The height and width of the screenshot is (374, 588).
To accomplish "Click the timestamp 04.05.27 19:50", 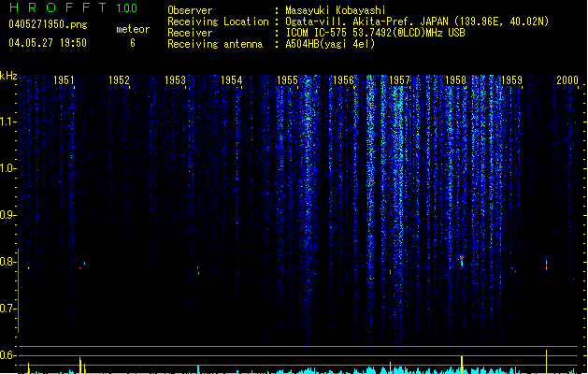I will coord(48,43).
